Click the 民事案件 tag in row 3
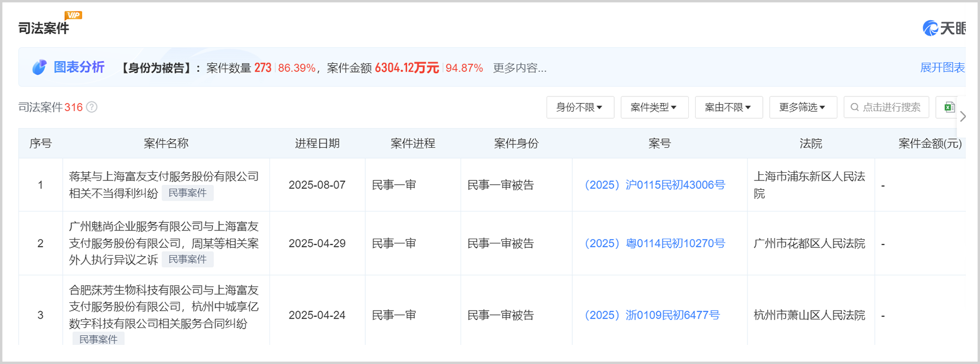This screenshot has height=364, width=980. [x=99, y=339]
